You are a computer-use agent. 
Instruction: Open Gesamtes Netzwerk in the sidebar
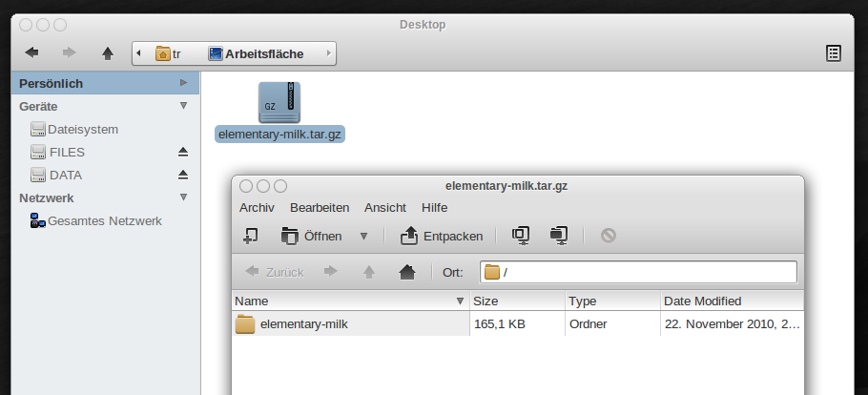(x=95, y=221)
